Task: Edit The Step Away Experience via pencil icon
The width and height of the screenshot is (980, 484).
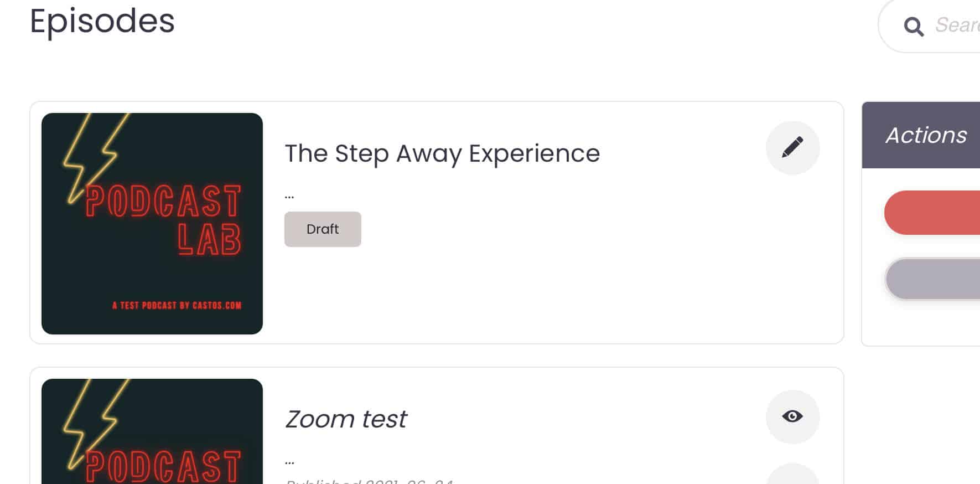Action: point(792,148)
